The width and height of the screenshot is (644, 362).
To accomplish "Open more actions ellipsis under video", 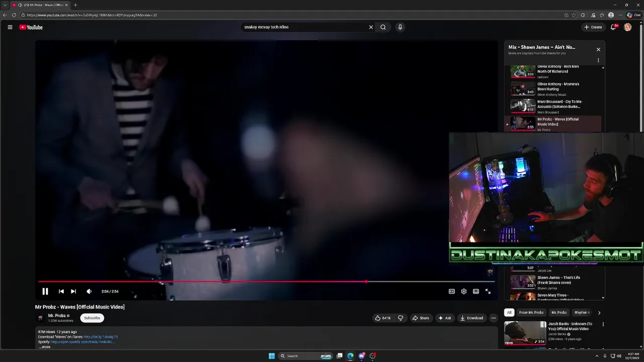I will point(494,318).
